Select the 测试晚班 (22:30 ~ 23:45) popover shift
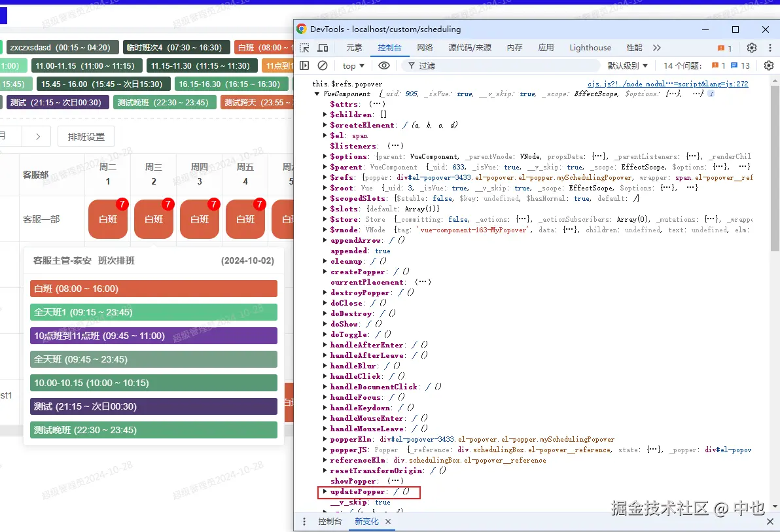Image resolution: width=780 pixels, height=532 pixels. [154, 430]
